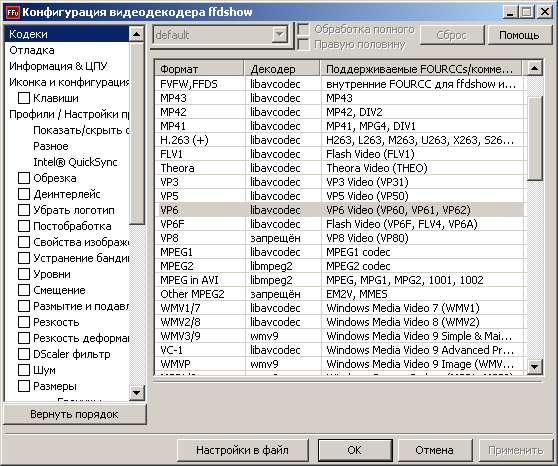
Task: Toggle the Резкость checkbox
Action: click(24, 322)
